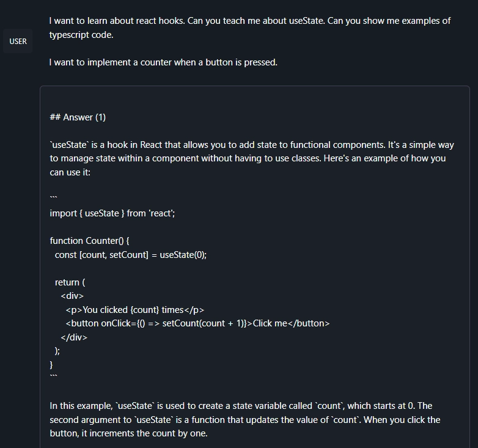Click the 'import { useState } from 'react';' line

112,213
